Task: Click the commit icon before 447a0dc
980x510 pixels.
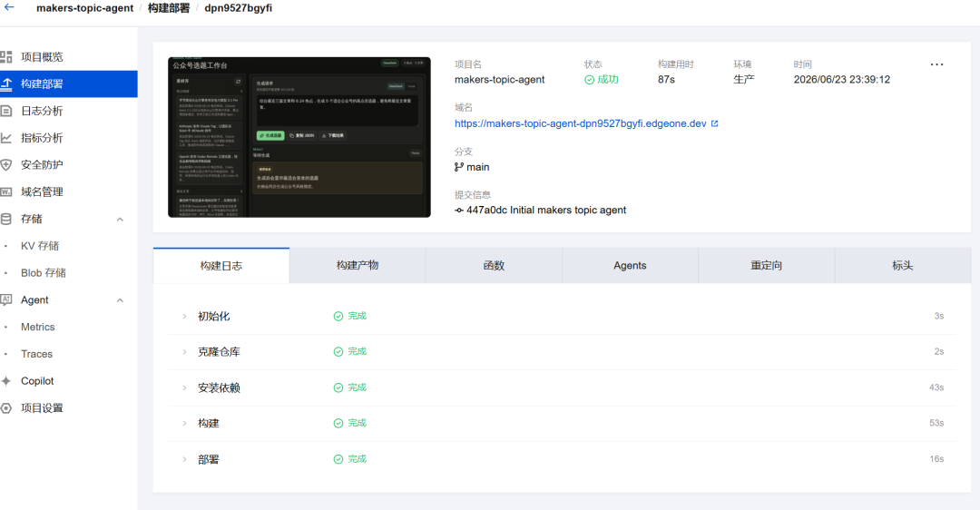Action: tap(459, 210)
